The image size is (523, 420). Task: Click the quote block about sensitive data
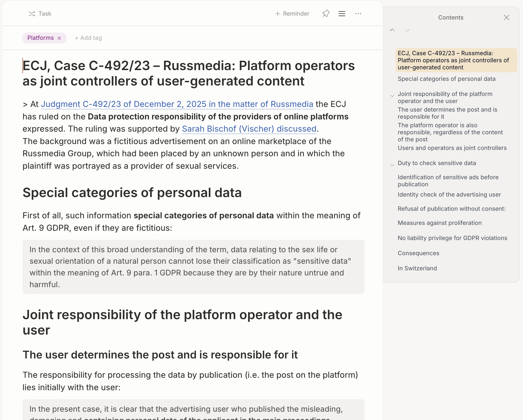pos(193,267)
